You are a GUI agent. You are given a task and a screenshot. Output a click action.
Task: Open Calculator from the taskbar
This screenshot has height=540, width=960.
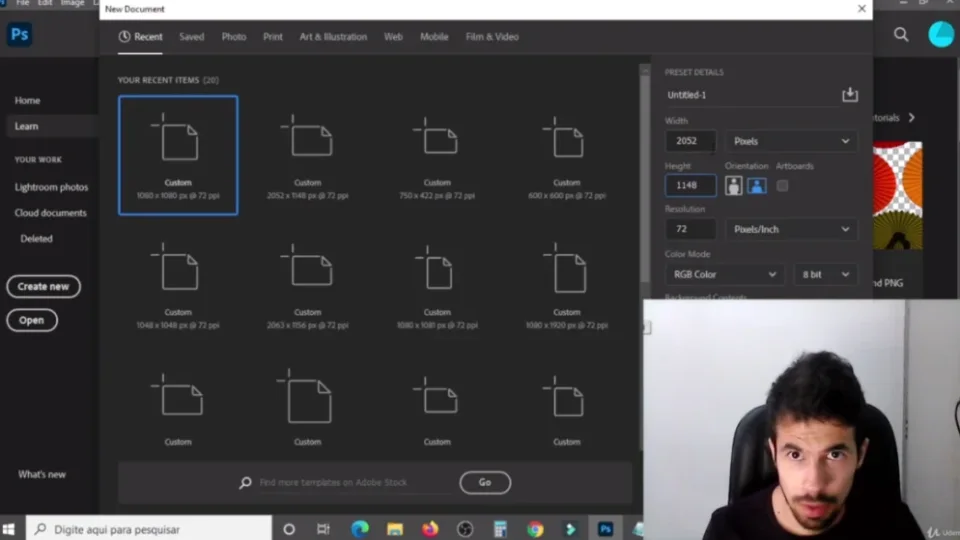[x=500, y=529]
